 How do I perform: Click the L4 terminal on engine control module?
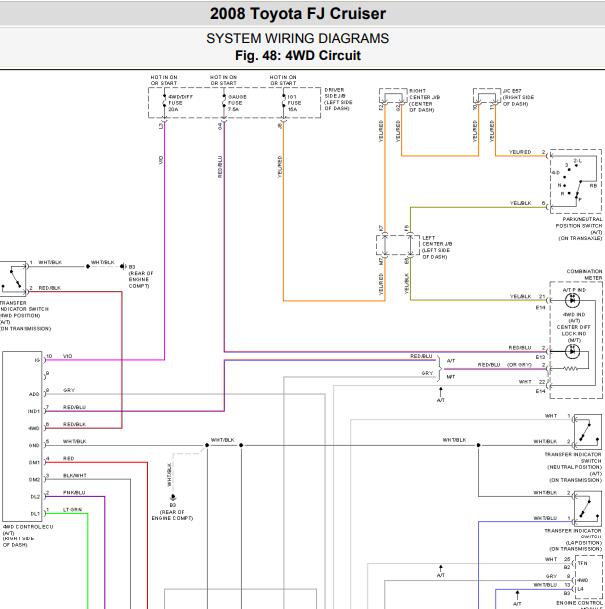pos(581,589)
